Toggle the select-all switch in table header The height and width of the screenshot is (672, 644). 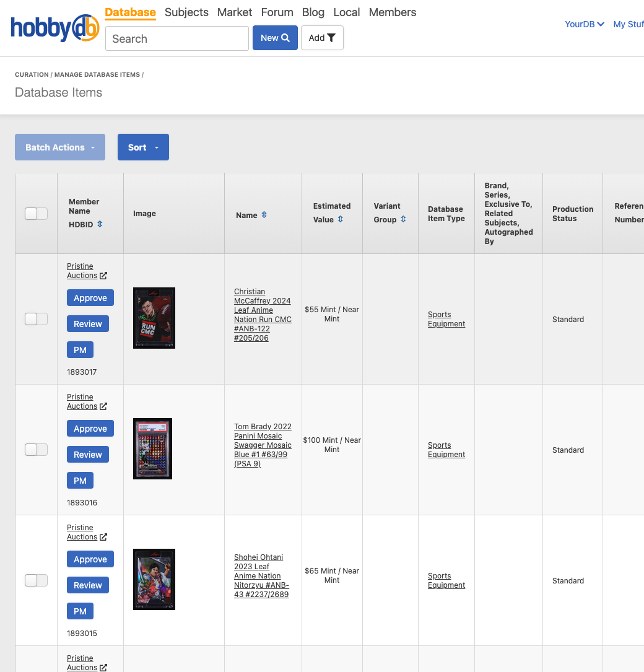[x=36, y=214]
